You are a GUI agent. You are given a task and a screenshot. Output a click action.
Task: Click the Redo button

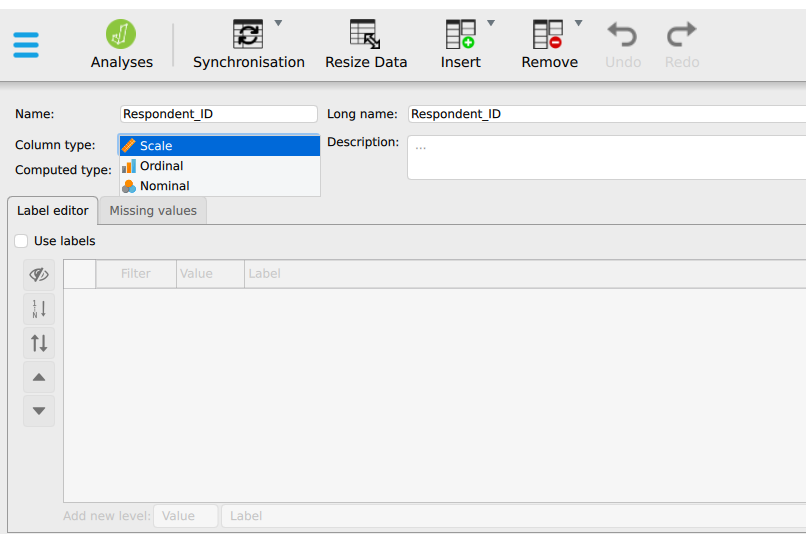point(682,45)
